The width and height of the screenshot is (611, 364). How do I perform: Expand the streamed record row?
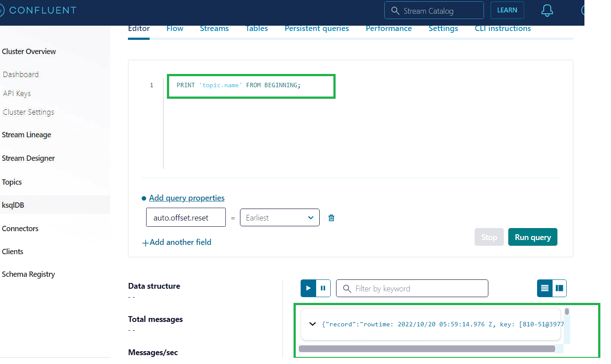312,324
